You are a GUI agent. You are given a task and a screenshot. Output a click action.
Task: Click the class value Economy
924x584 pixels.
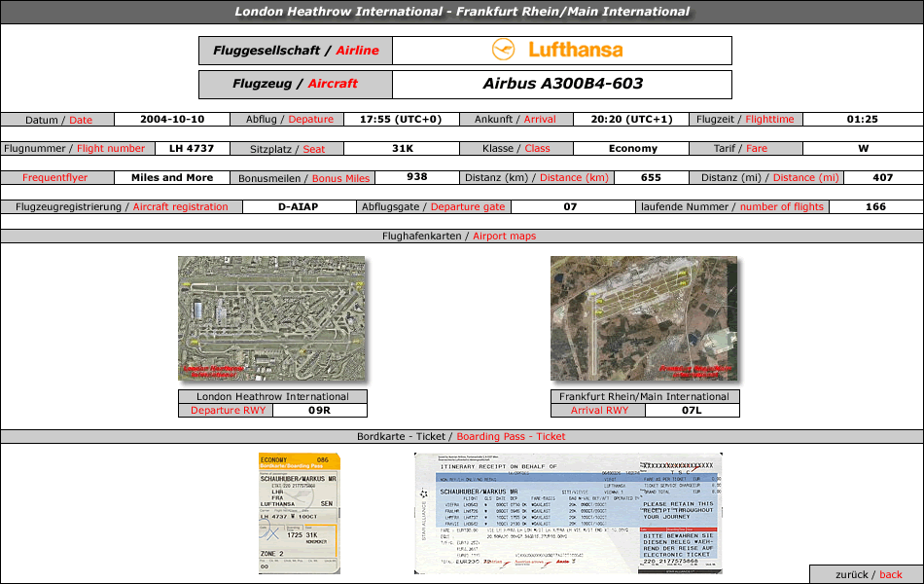[x=633, y=149]
